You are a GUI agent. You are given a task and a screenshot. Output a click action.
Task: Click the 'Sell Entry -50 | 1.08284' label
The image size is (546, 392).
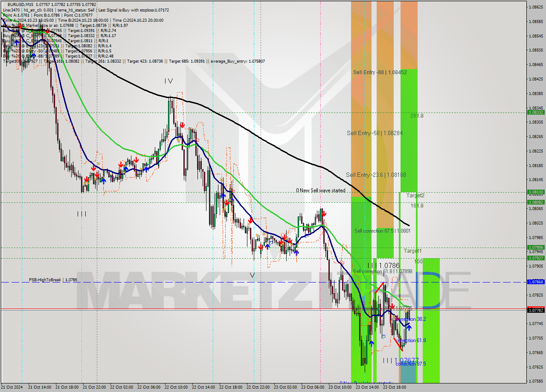375,133
